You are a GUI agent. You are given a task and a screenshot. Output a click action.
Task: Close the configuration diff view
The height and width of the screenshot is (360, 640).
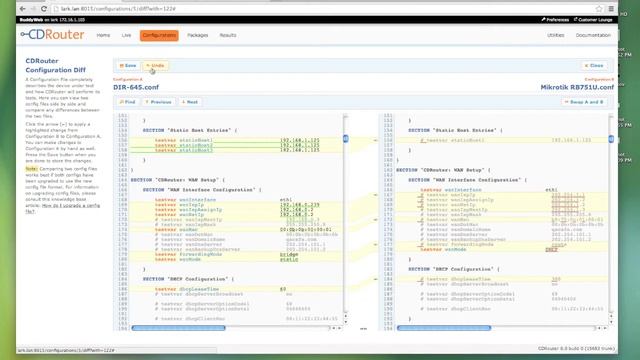(x=594, y=65)
